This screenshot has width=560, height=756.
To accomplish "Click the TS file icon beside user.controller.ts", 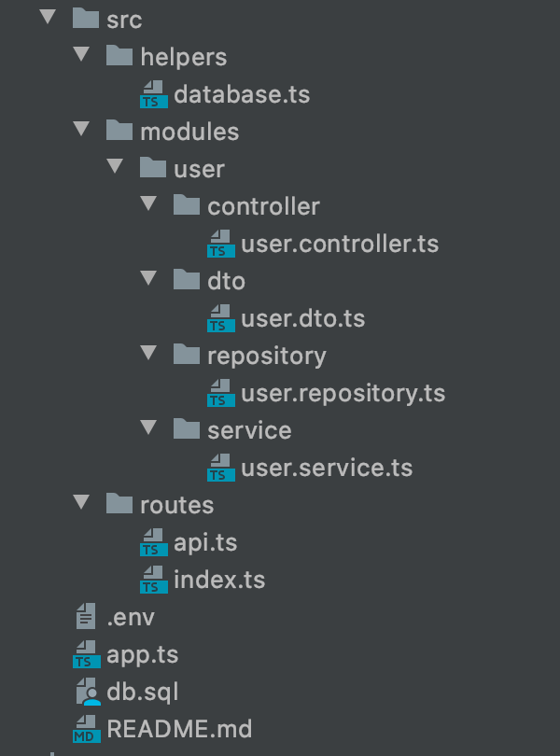I will [221, 243].
